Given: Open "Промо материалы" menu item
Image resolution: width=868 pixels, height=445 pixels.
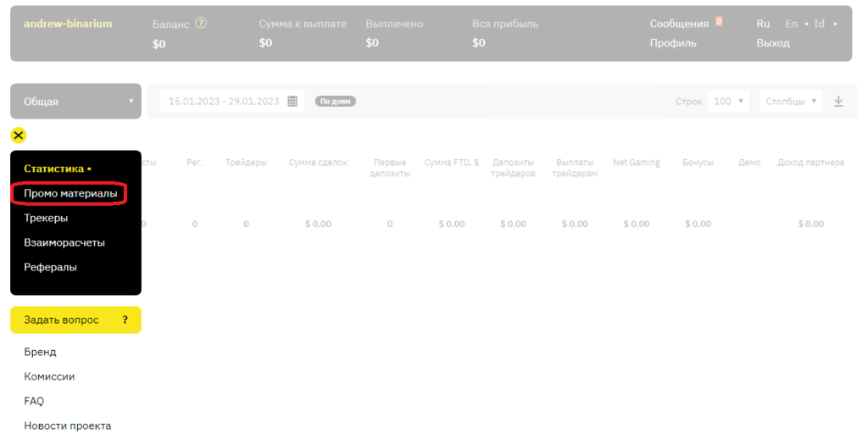Looking at the screenshot, I should [x=70, y=193].
